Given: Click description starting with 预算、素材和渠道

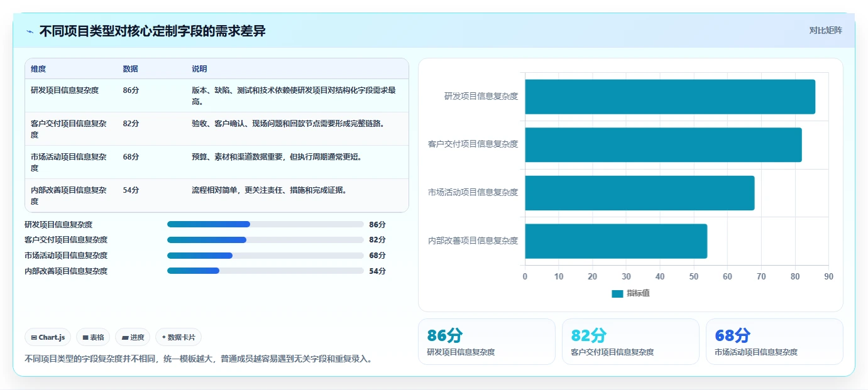Looking at the screenshot, I should [x=277, y=157].
